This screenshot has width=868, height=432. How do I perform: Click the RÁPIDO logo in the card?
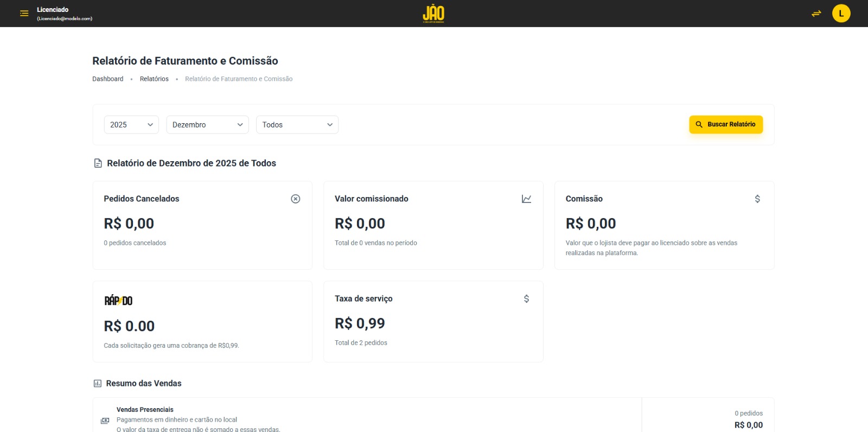pos(118,301)
